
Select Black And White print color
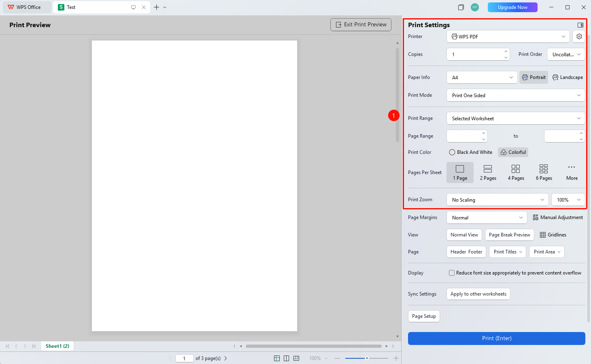pyautogui.click(x=471, y=152)
